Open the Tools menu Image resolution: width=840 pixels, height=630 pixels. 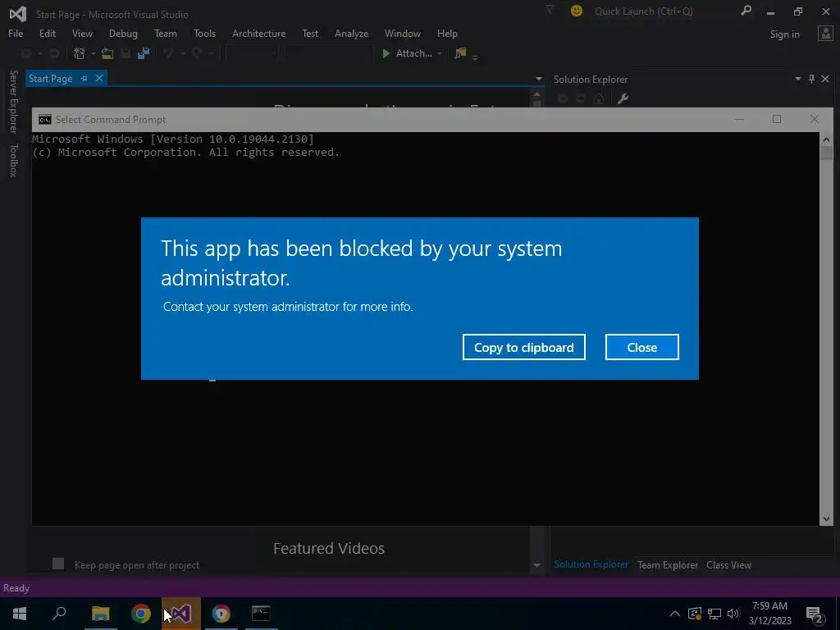pyautogui.click(x=204, y=33)
